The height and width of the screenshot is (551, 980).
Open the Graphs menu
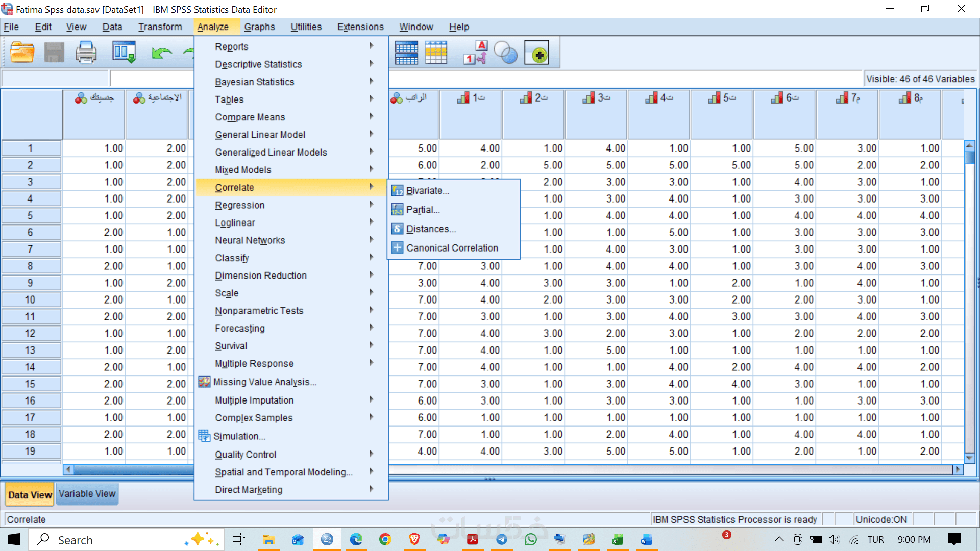click(259, 27)
